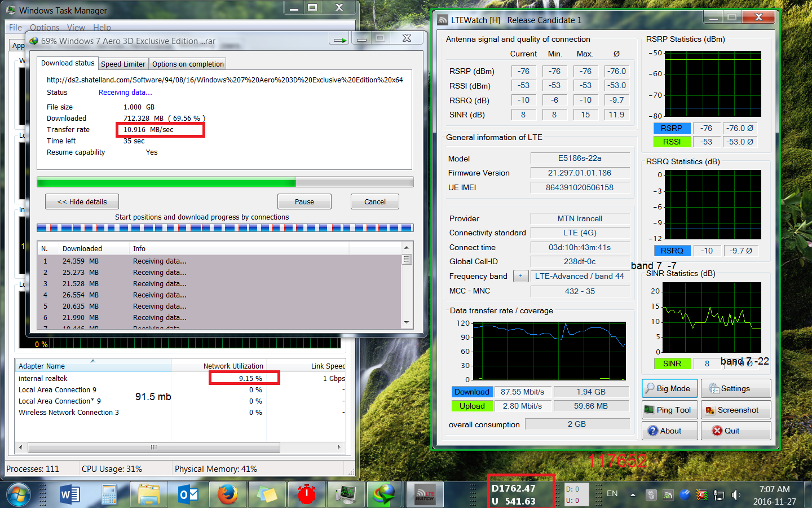The image size is (812, 508).
Task: Click the LTEWatch title bar icon
Action: click(x=443, y=20)
